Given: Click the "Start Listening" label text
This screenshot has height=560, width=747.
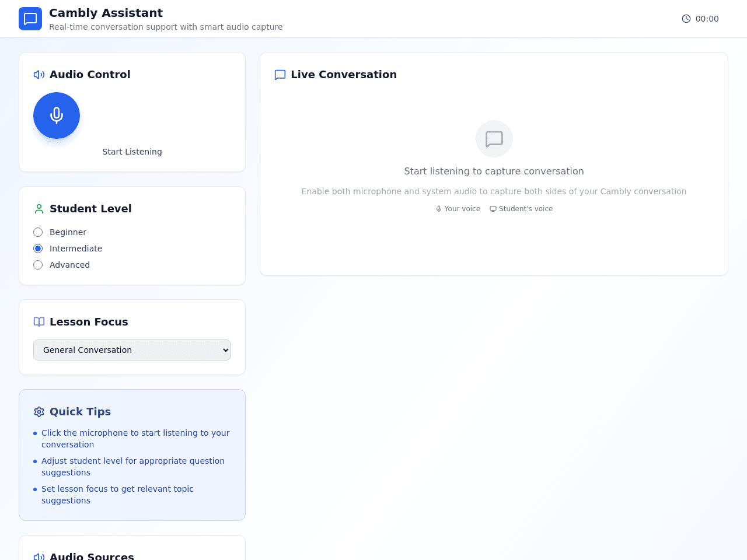Looking at the screenshot, I should (132, 152).
